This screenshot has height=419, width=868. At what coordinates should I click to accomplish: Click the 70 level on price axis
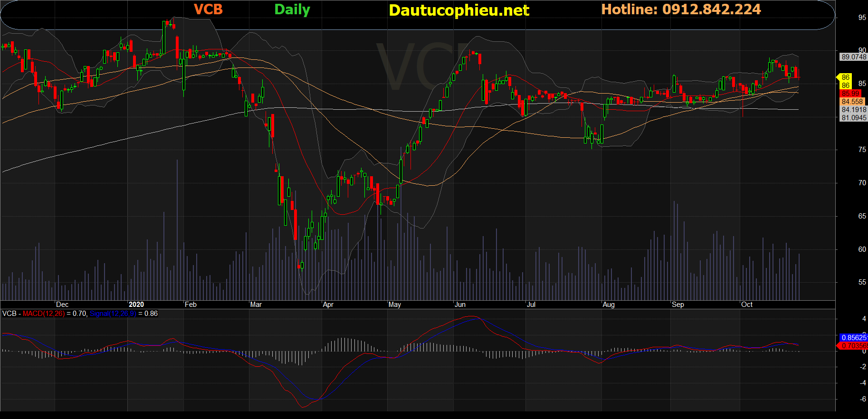pos(862,183)
